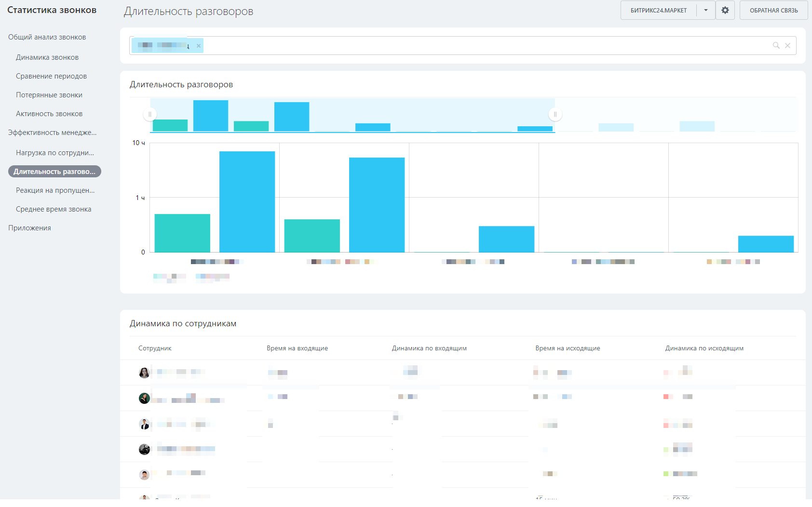Click the Динамика по исходящим column header

pos(704,348)
